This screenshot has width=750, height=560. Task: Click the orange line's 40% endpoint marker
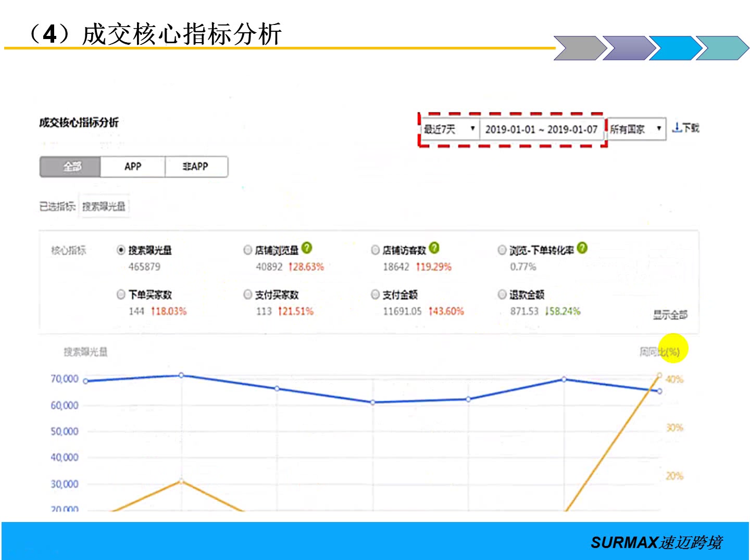coord(659,375)
